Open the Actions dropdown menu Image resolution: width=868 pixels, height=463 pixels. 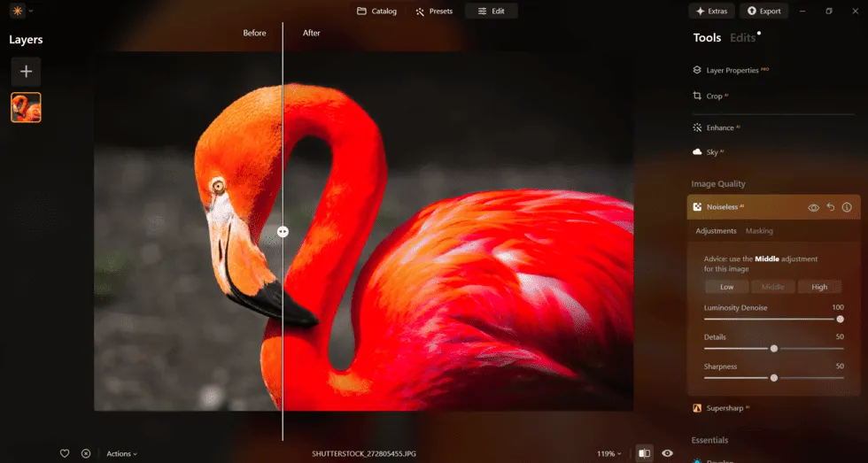coord(121,453)
